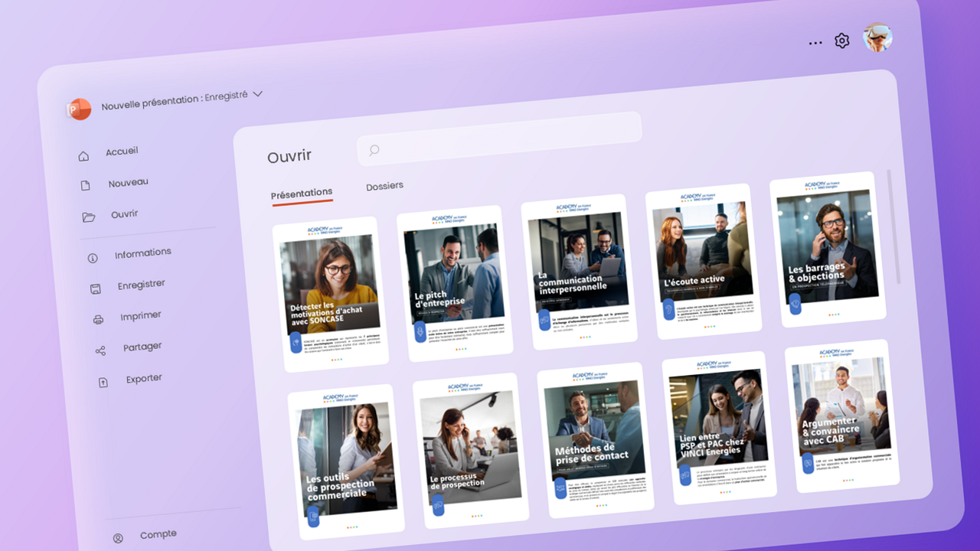
Task: Click the user profile avatar
Action: [877, 37]
